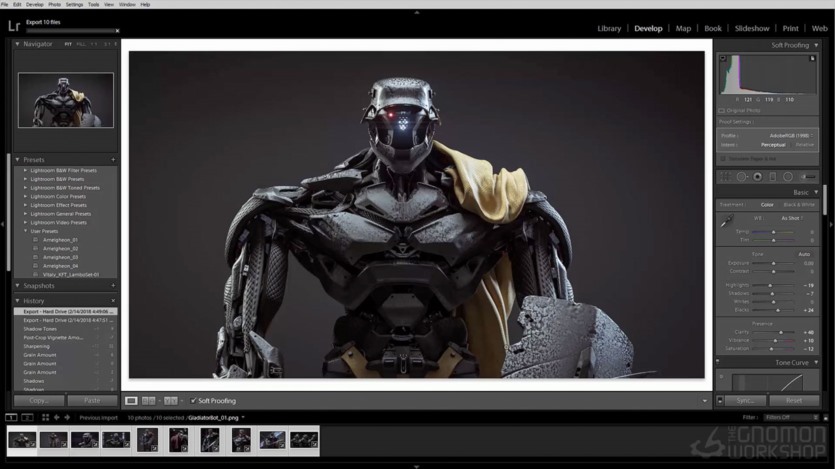
Task: Click the Reset button
Action: pyautogui.click(x=794, y=400)
